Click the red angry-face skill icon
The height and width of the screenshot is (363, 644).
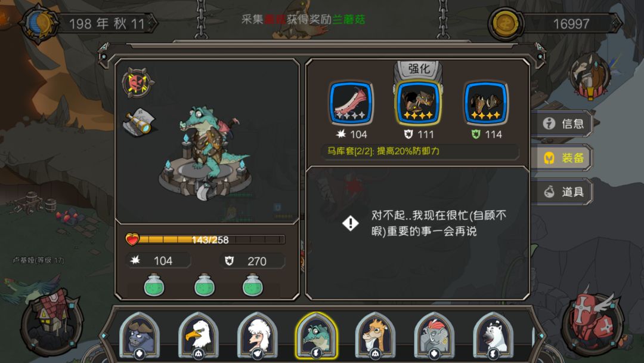(x=138, y=82)
